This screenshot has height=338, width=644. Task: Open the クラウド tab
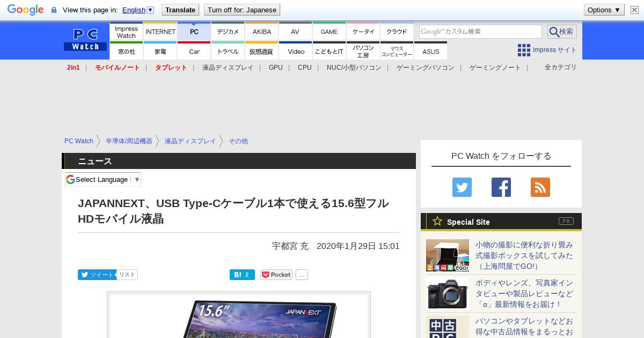coord(397,31)
